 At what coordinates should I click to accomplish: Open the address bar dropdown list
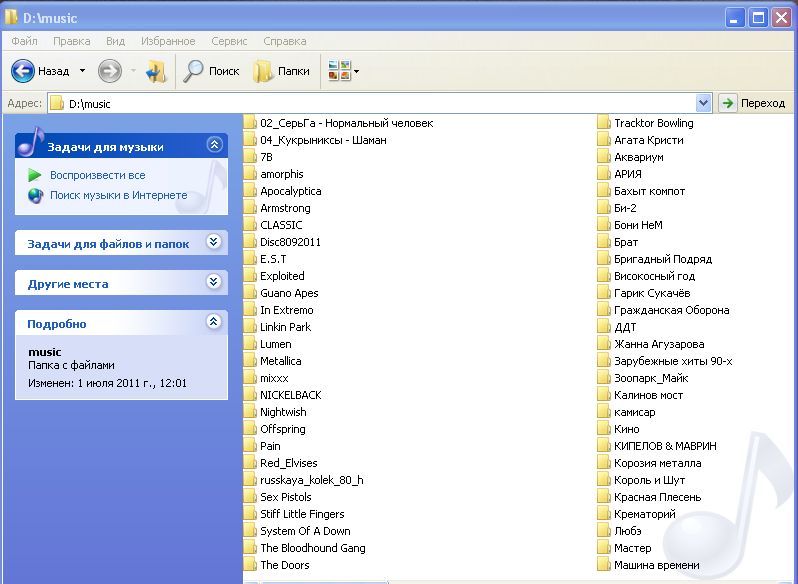click(x=703, y=103)
